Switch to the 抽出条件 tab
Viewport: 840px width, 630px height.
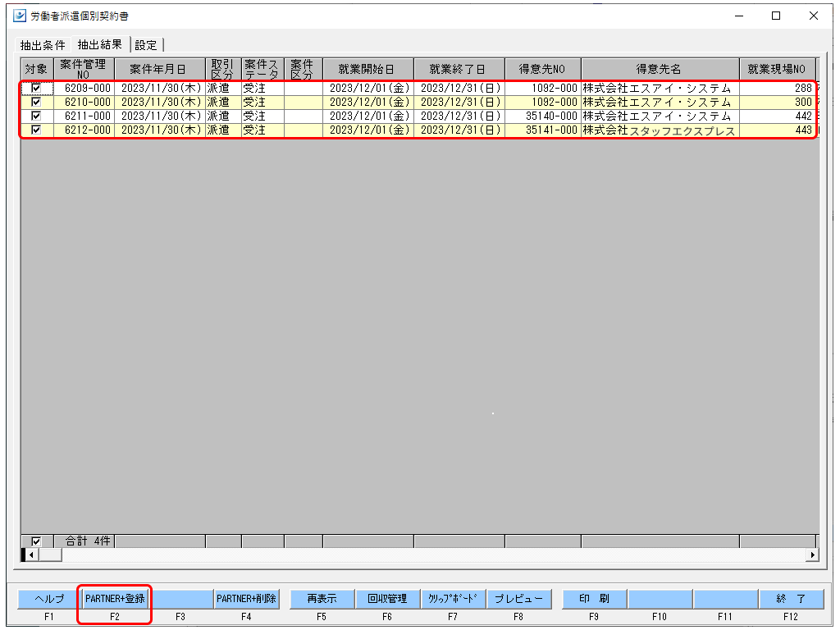point(41,45)
